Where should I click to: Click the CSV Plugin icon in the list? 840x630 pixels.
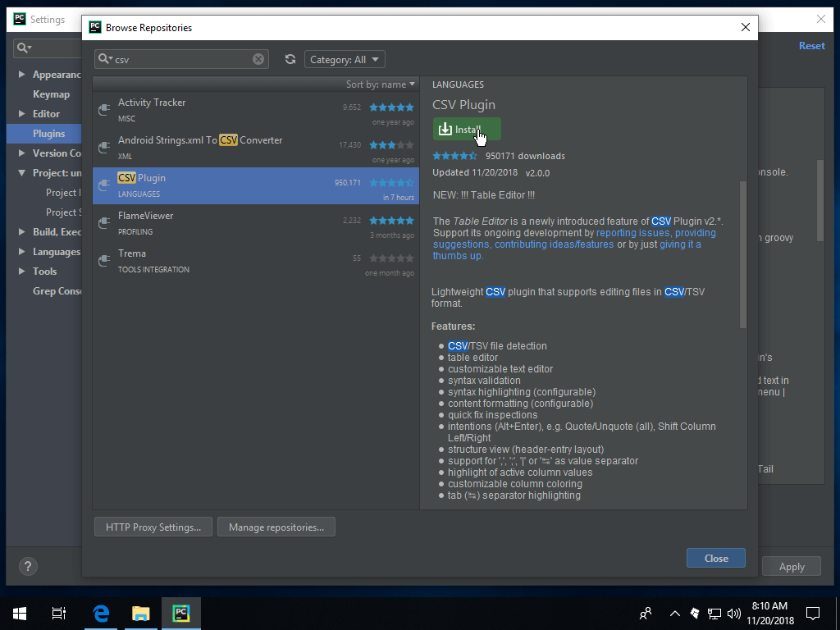tap(104, 184)
